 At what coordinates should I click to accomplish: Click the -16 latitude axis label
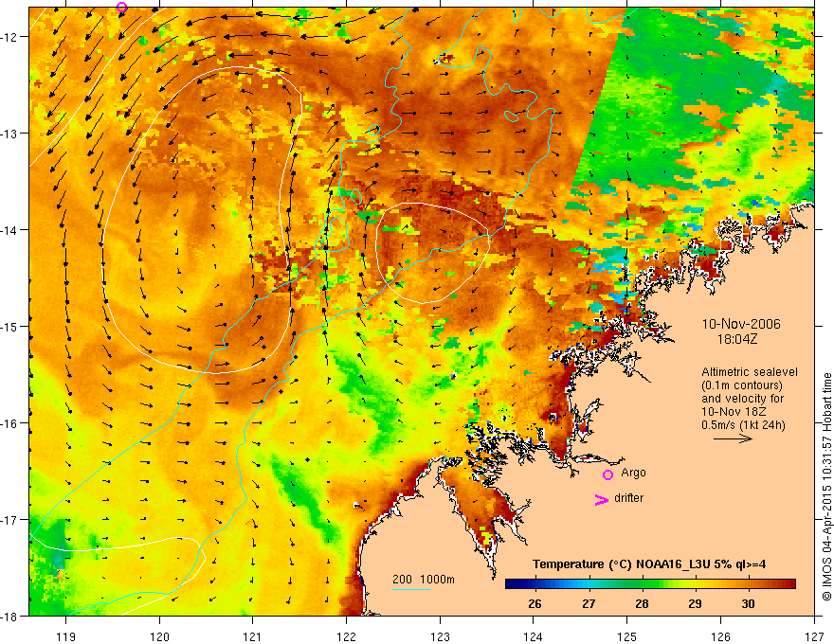point(9,423)
